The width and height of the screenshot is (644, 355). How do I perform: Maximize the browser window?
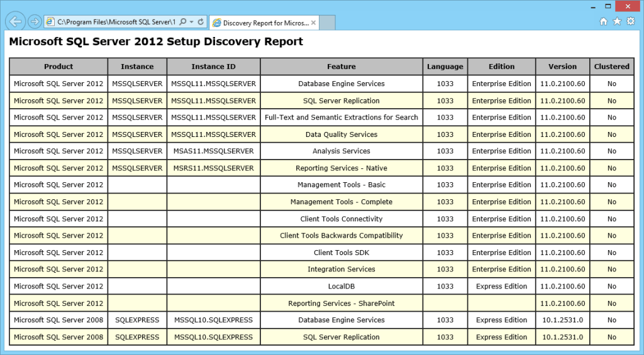(608, 6)
